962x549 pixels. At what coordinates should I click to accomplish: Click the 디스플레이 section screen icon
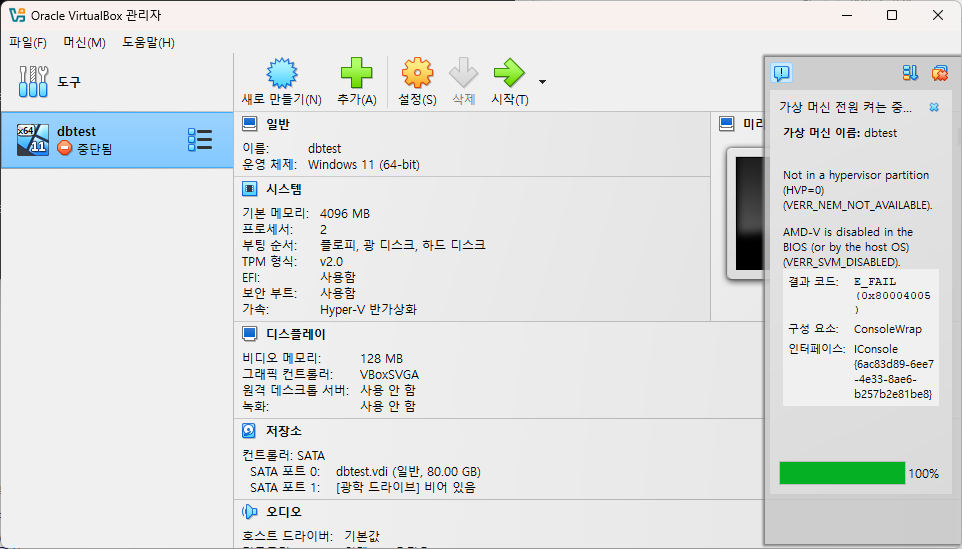pos(250,334)
